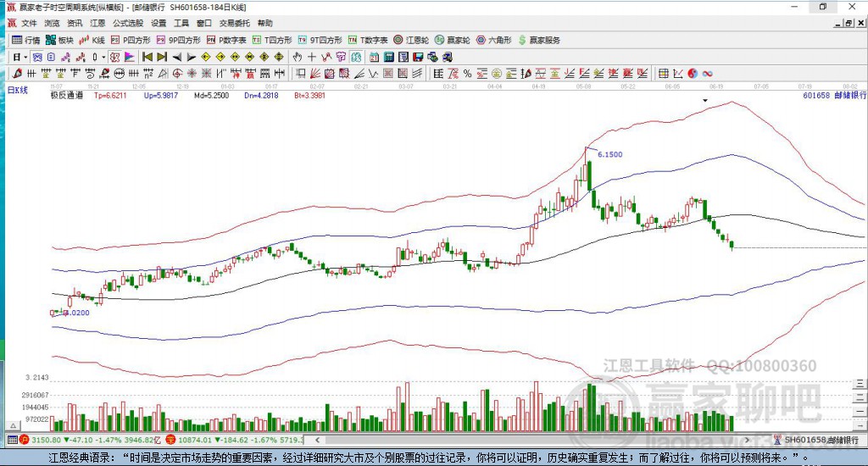Click the red starburst angle icon
This screenshot has width=868, height=466.
[x=192, y=73]
